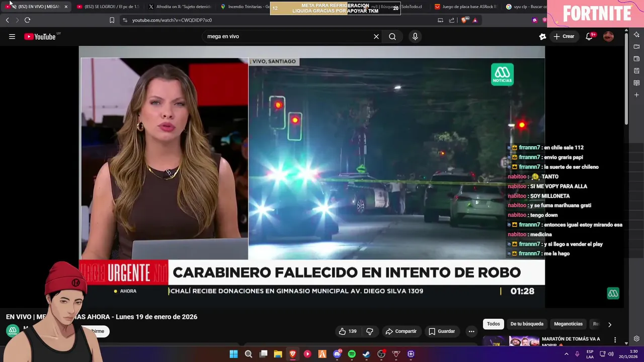The width and height of the screenshot is (644, 362).
Task: Open the YouTube guide hamburger menu
Action: coord(12,36)
